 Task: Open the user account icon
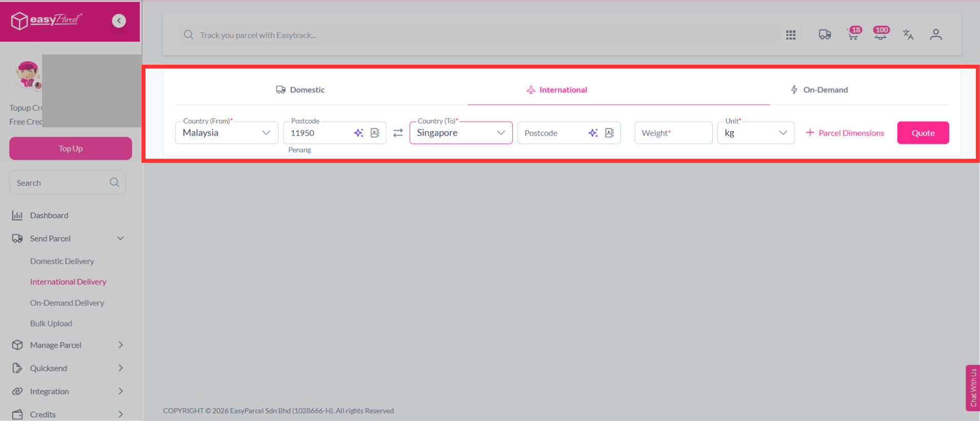[936, 34]
